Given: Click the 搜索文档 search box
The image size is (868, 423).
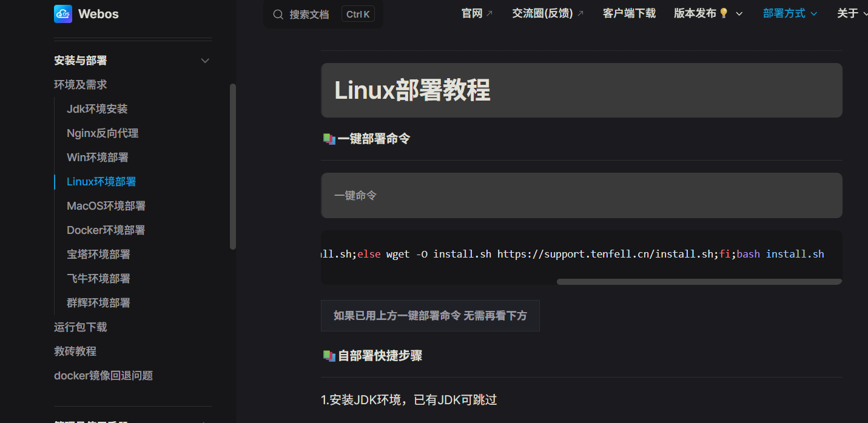Looking at the screenshot, I should click(323, 15).
